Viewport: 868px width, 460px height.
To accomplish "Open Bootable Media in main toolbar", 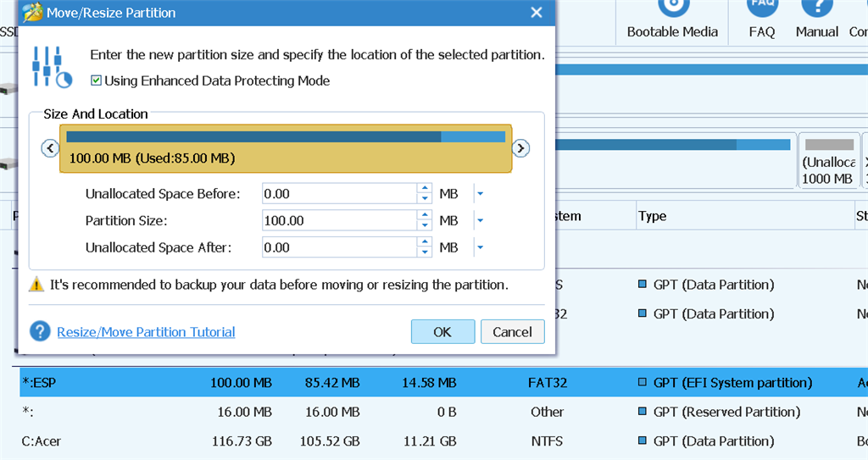I will [672, 20].
